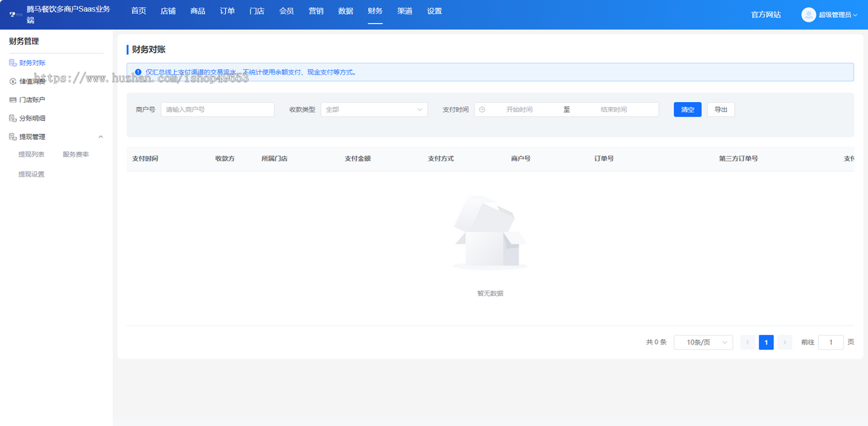The width and height of the screenshot is (868, 426).
Task: Click the 暂无数据 empty-state text
Action: click(490, 294)
